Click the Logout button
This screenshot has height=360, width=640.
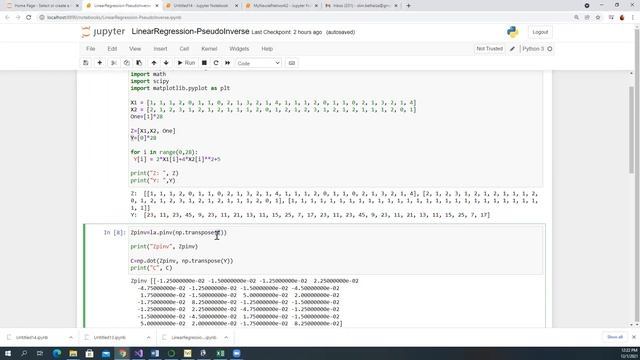[540, 32]
